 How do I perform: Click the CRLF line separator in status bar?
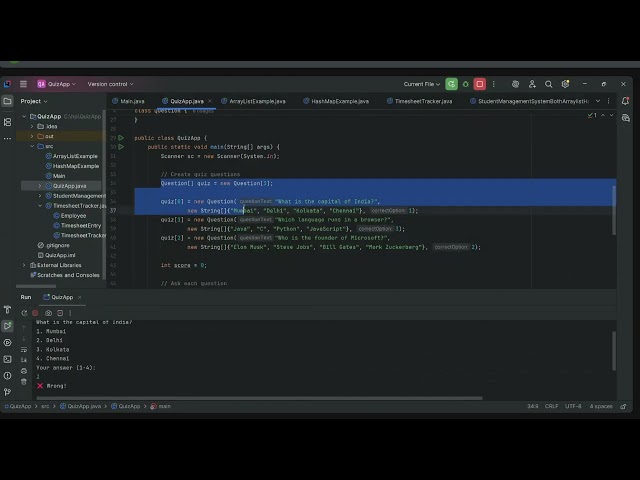click(x=551, y=407)
